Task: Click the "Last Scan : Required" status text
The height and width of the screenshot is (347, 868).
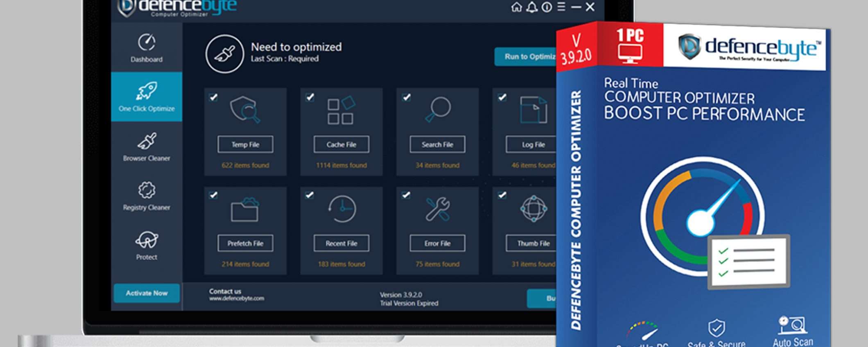Action: point(285,59)
